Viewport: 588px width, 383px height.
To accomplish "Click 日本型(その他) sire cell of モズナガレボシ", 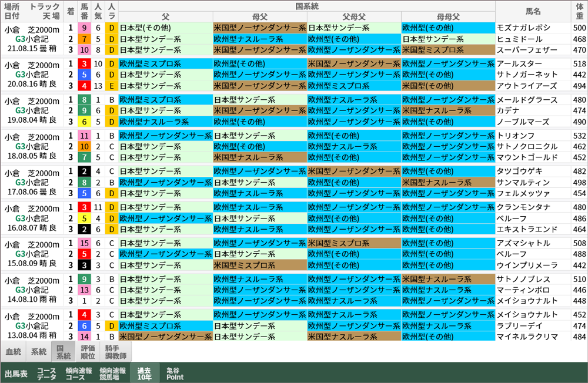I will pos(166,28).
